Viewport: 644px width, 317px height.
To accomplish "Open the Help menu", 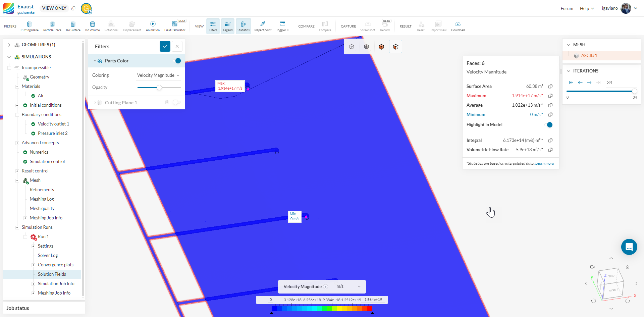I will pos(587,8).
